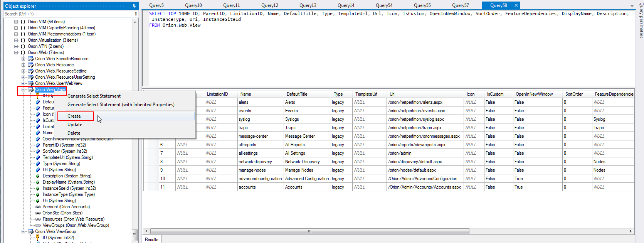Expand the Orion.Web.FavoriteResource entity
Viewport: 644px width, 243px height.
[24, 59]
